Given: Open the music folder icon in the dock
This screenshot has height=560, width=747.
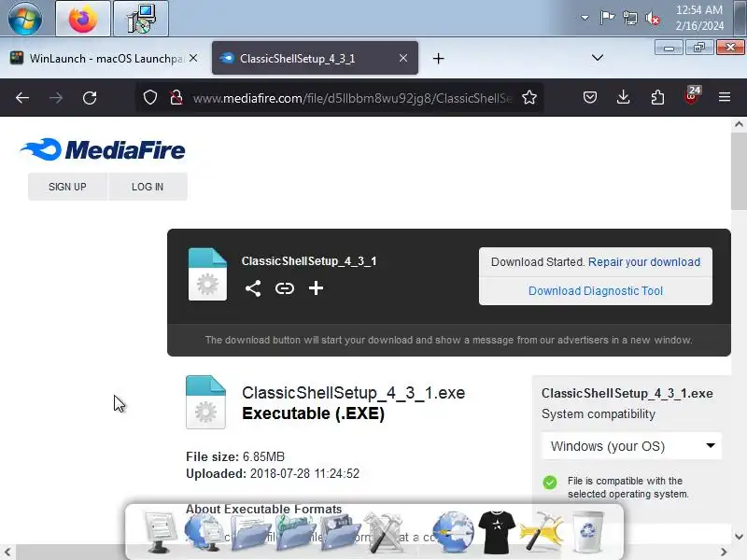Looking at the screenshot, I should [x=296, y=532].
